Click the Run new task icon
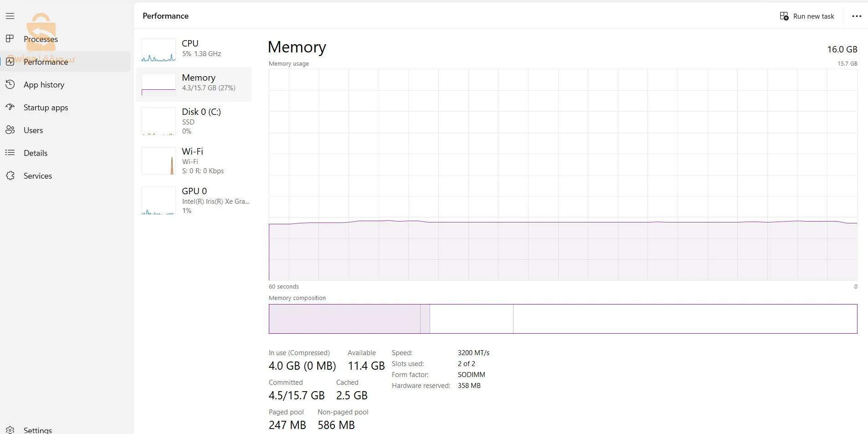This screenshot has width=868, height=434. coord(784,16)
